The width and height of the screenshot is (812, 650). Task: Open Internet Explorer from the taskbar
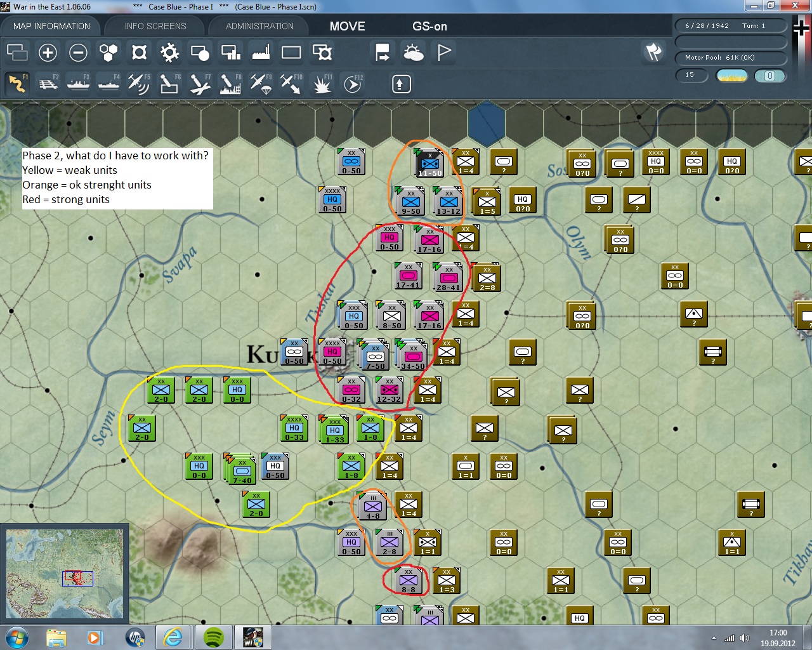[x=173, y=637]
